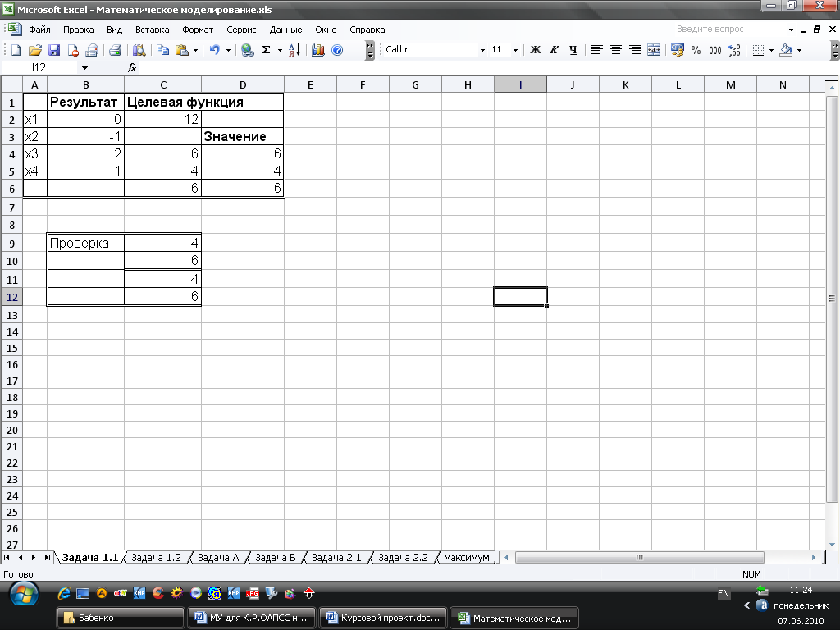Switch to sheet tab Задача 2.1
Screen dimensions: 840x630
click(x=336, y=558)
